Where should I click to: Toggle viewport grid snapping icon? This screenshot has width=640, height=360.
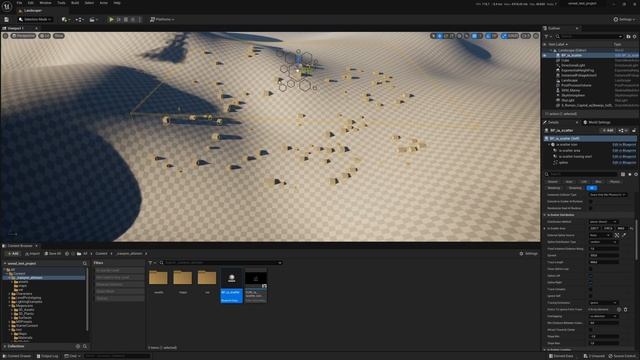(x=475, y=36)
